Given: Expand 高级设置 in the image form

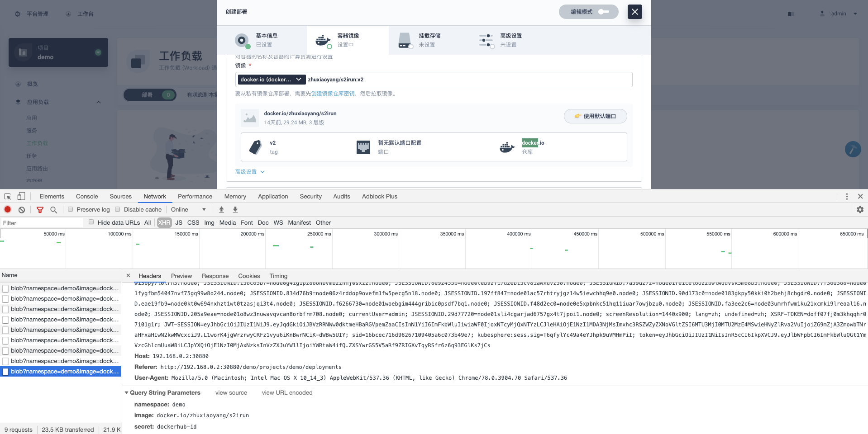Looking at the screenshot, I should 249,172.
